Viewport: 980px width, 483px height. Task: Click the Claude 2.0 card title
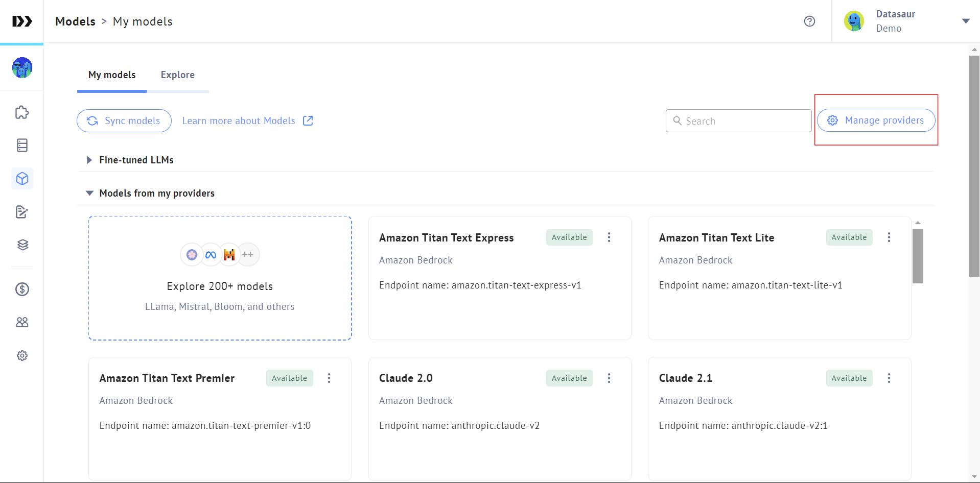click(x=406, y=378)
